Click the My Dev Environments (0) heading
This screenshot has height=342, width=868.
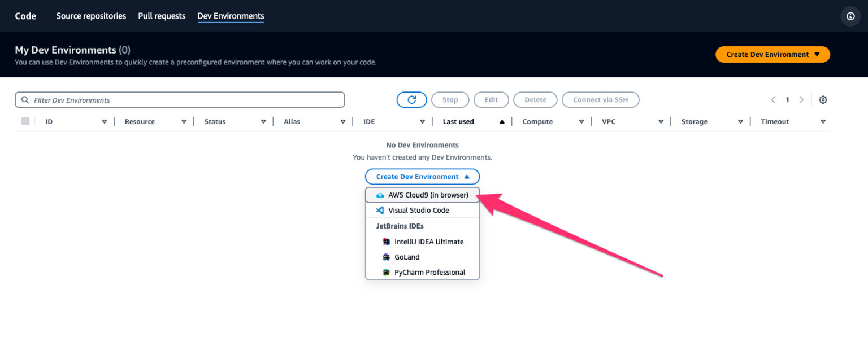(x=72, y=50)
